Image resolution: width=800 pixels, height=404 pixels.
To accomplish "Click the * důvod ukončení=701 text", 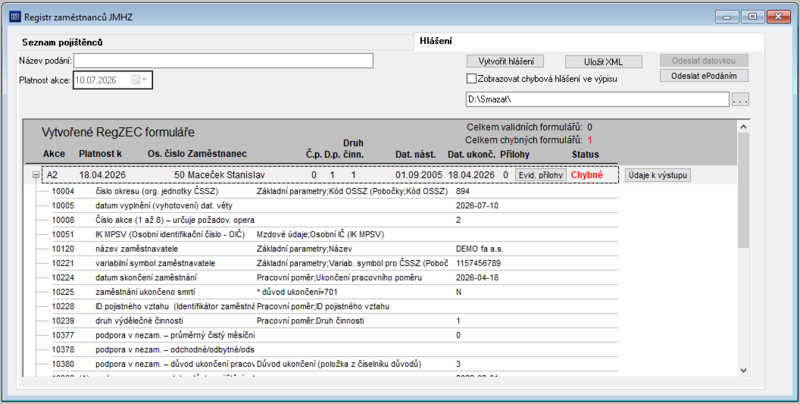I will tap(297, 292).
